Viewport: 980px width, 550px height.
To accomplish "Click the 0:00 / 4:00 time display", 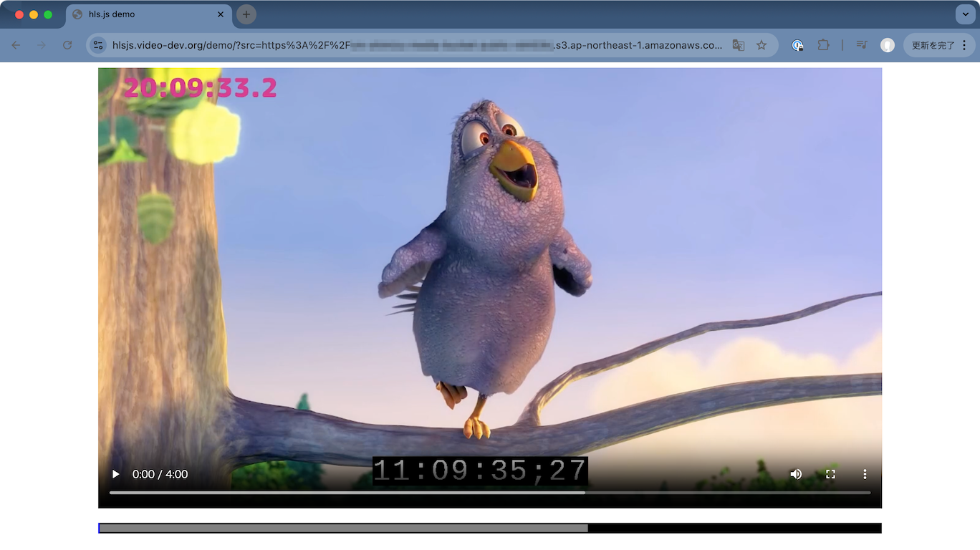I will (160, 474).
